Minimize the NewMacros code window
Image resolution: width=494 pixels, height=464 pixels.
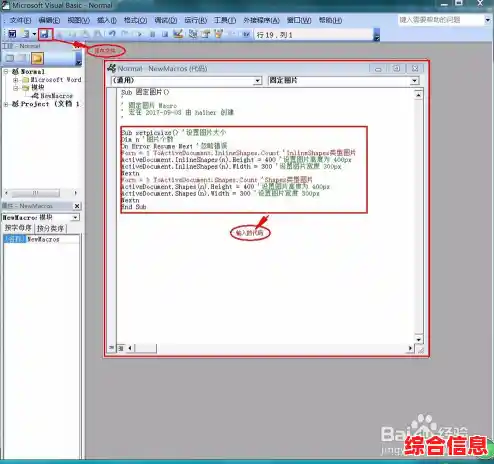click(x=378, y=69)
